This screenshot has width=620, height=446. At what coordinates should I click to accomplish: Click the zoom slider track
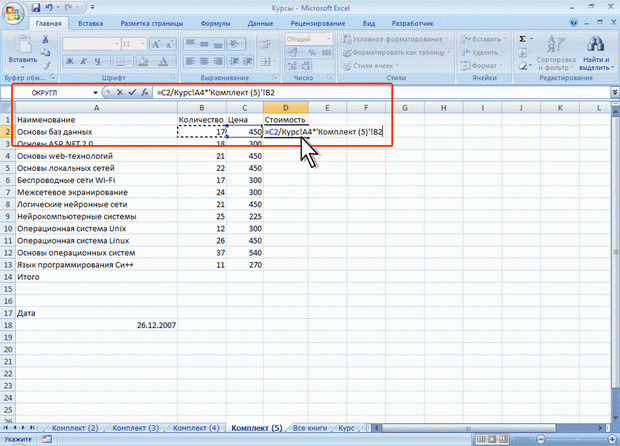[x=576, y=439]
